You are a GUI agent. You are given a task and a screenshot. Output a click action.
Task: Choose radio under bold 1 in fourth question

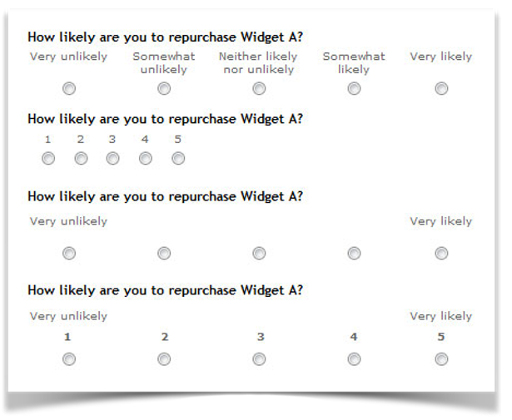point(69,359)
